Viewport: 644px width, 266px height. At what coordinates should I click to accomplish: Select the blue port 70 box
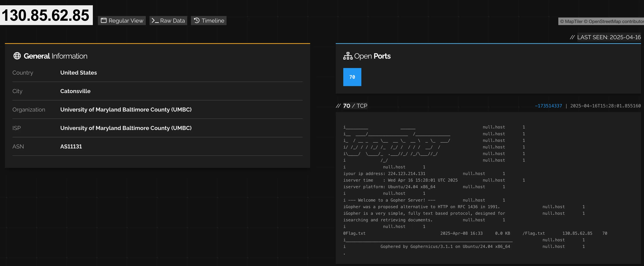(352, 77)
